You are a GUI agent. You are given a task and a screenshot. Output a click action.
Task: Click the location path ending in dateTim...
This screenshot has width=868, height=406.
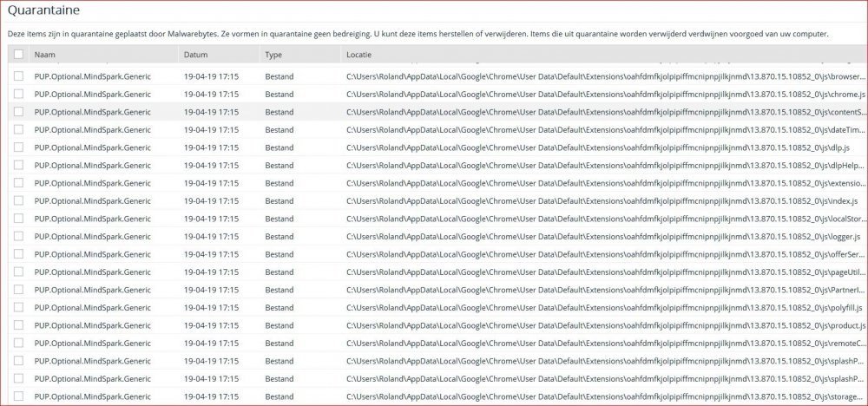pyautogui.click(x=606, y=130)
